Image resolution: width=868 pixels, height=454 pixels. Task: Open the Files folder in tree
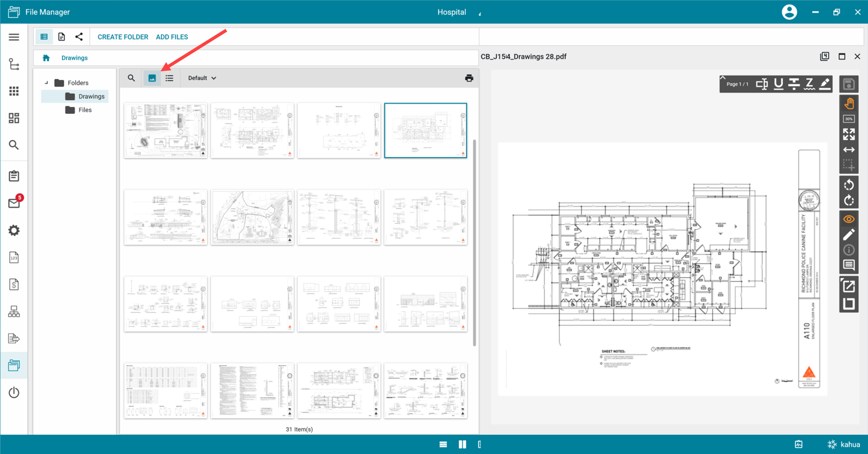click(x=84, y=110)
